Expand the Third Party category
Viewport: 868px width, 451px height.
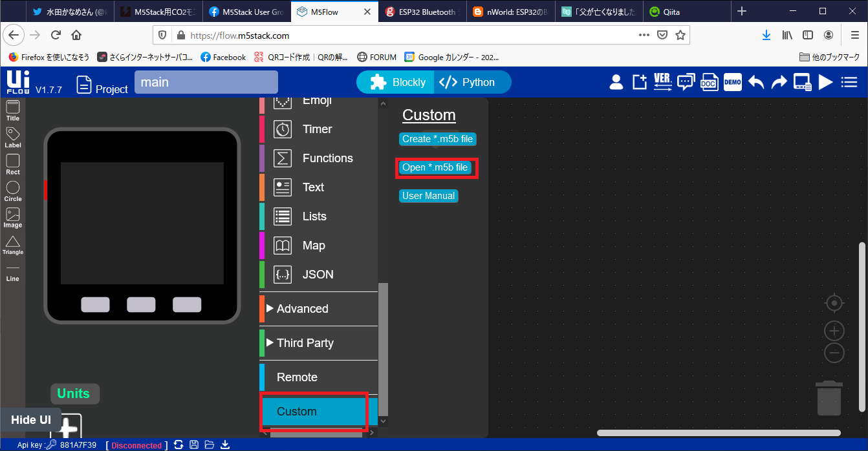[318, 343]
